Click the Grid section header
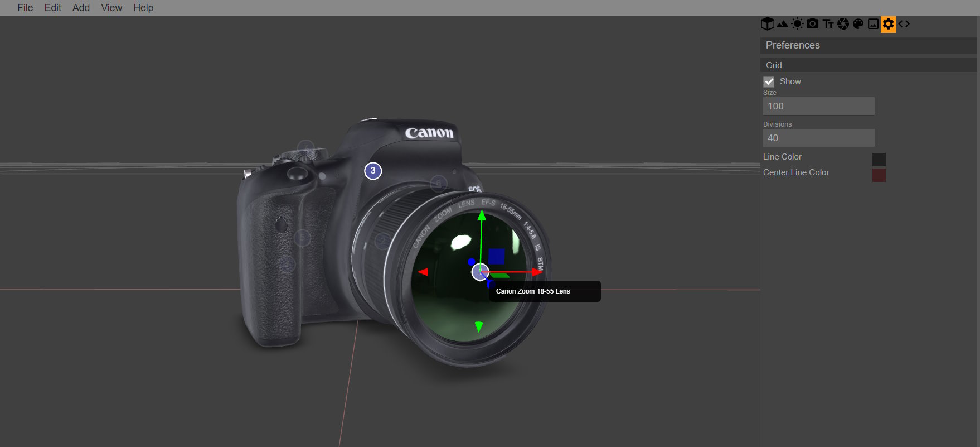The width and height of the screenshot is (980, 447). coord(869,65)
